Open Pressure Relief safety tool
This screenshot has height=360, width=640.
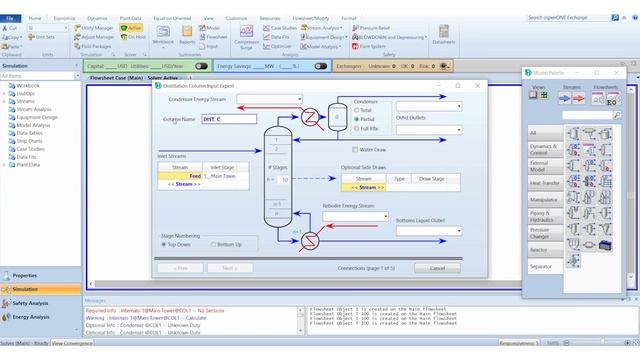[x=371, y=28]
